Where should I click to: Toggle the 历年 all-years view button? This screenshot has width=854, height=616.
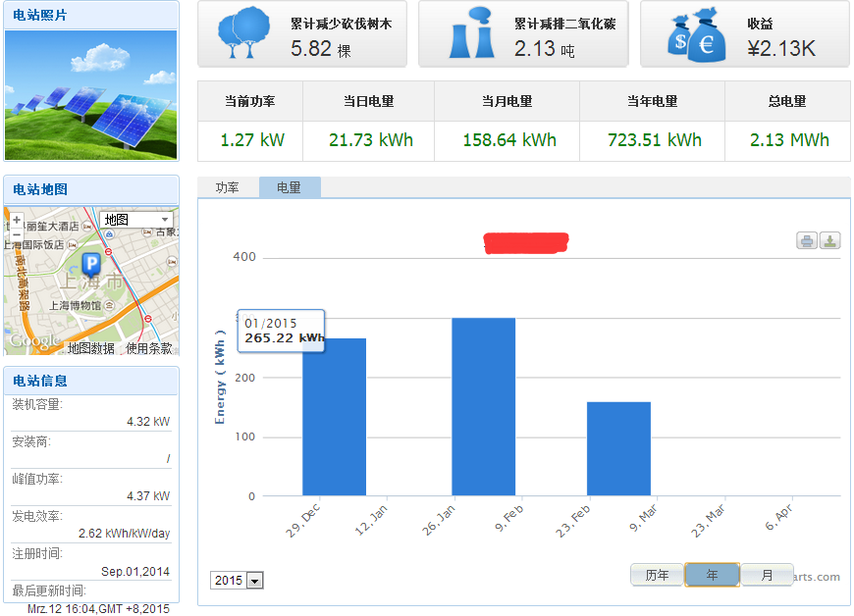657,575
